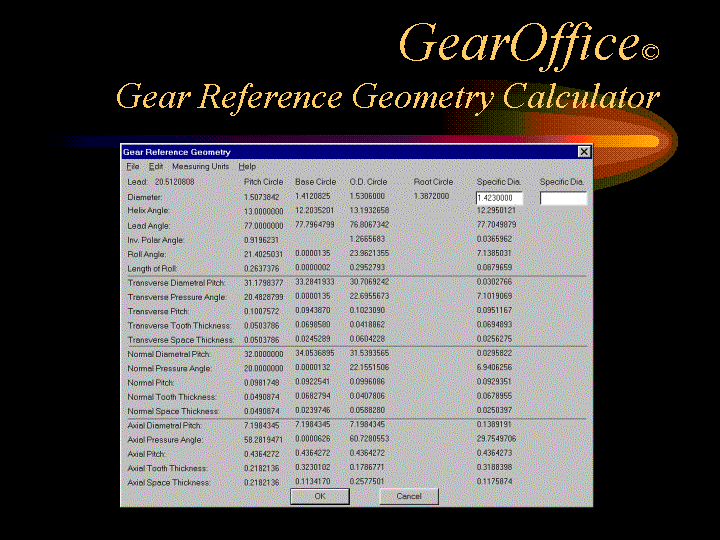Screen dimensions: 720x540
Task: Open the Measuring Units menu
Action: 200,166
